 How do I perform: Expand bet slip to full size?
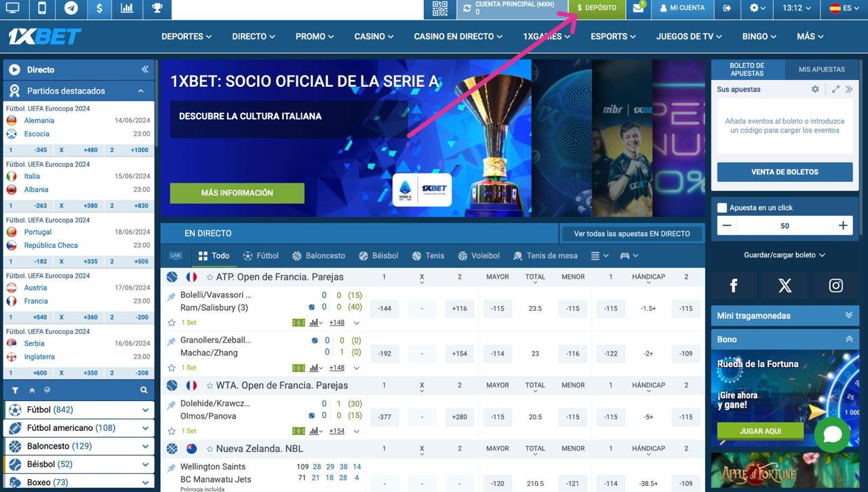pos(835,89)
